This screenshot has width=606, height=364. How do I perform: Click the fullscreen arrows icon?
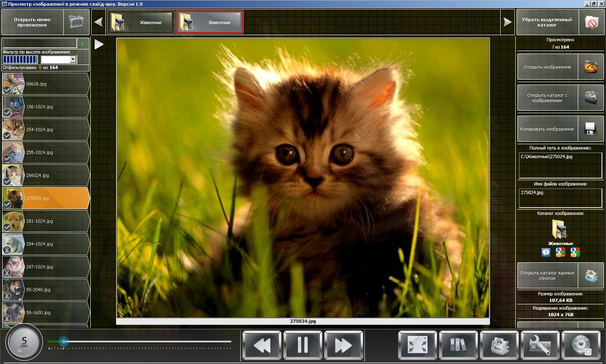click(418, 345)
